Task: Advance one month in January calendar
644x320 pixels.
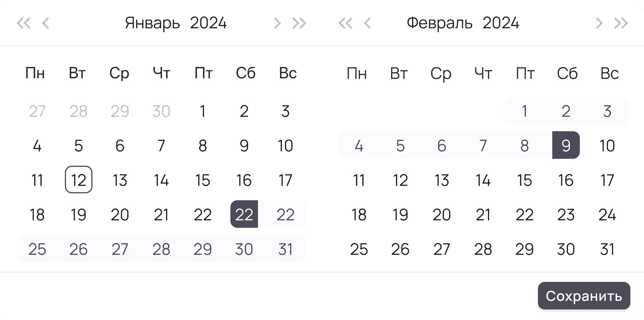Action: point(277,23)
